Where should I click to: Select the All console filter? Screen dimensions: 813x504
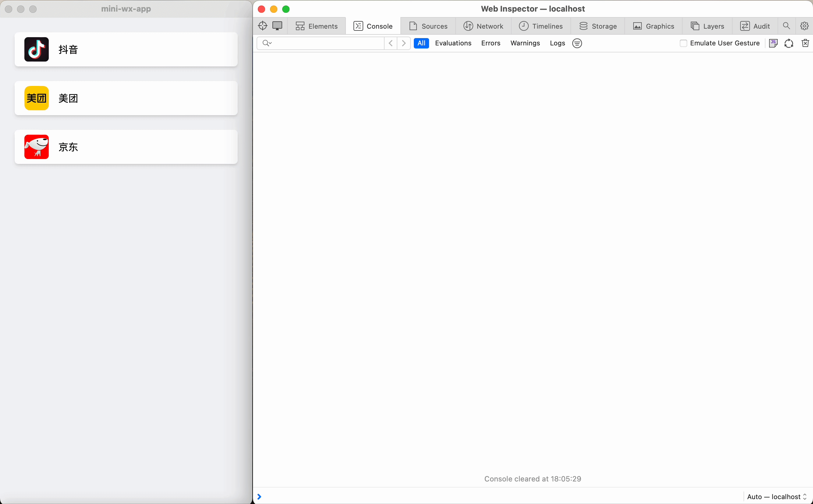pyautogui.click(x=421, y=43)
